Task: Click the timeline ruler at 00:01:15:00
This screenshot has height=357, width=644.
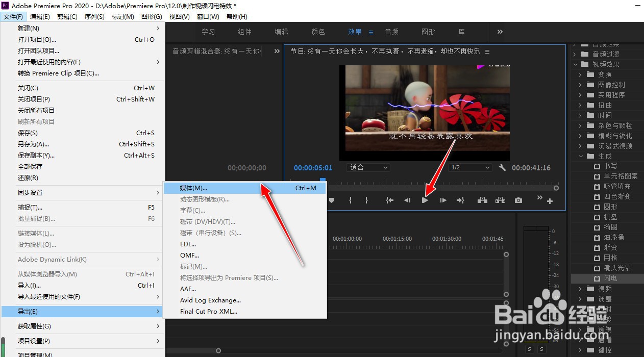Action: coord(397,239)
